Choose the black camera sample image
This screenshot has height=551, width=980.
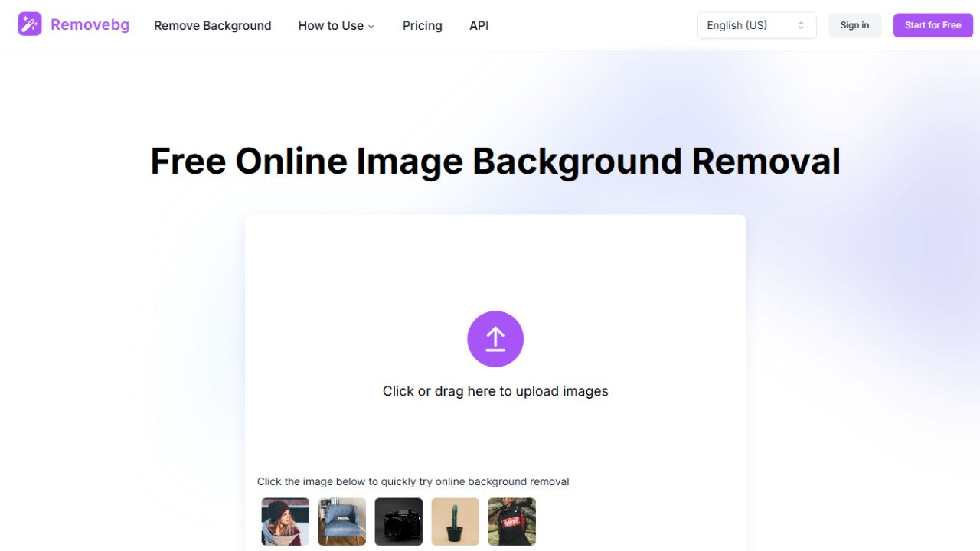[x=399, y=522]
